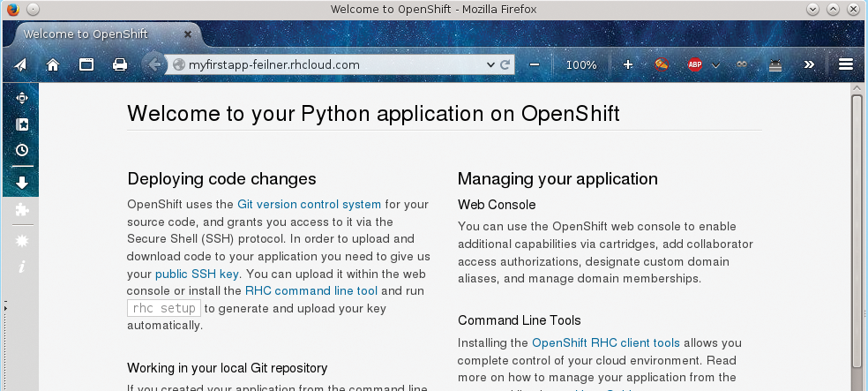Open add-ons puzzle piece sidebar icon
The height and width of the screenshot is (391, 868).
coord(21,209)
